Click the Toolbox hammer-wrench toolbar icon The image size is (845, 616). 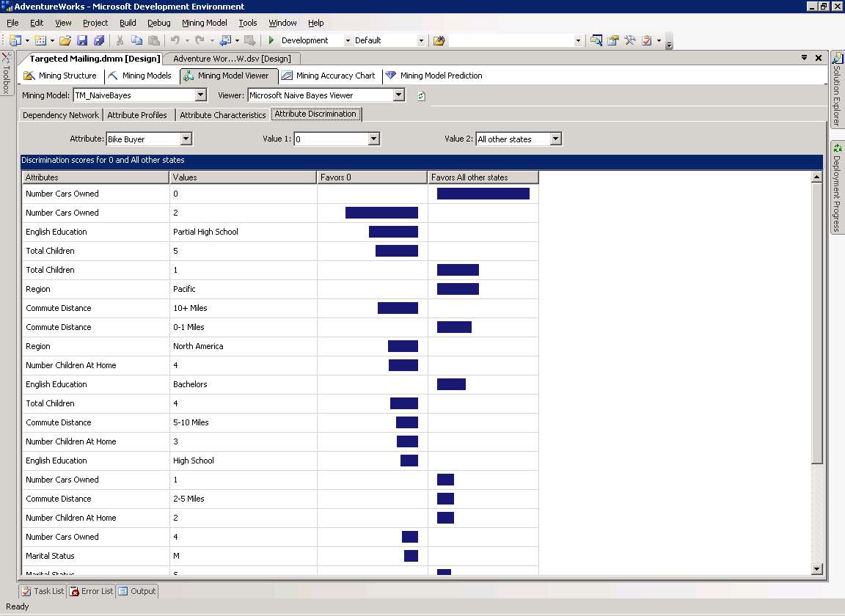click(x=630, y=40)
